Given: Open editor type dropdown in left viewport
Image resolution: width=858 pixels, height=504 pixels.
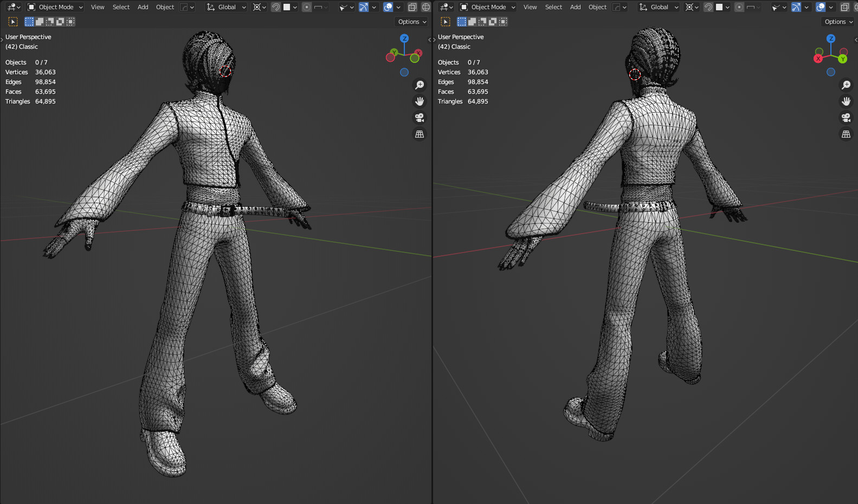Looking at the screenshot, I should (14, 7).
